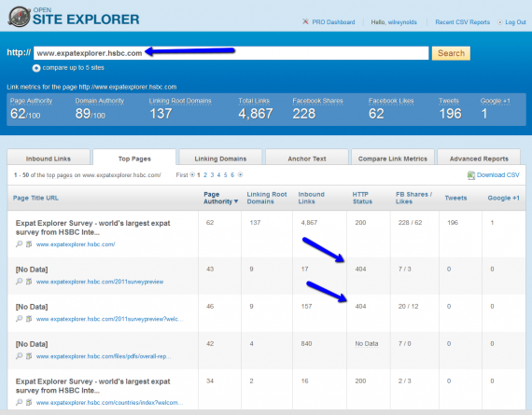
Task: Click magnifier icon for www.expatexplorer.hsbc.com/ row
Action: [x=20, y=244]
